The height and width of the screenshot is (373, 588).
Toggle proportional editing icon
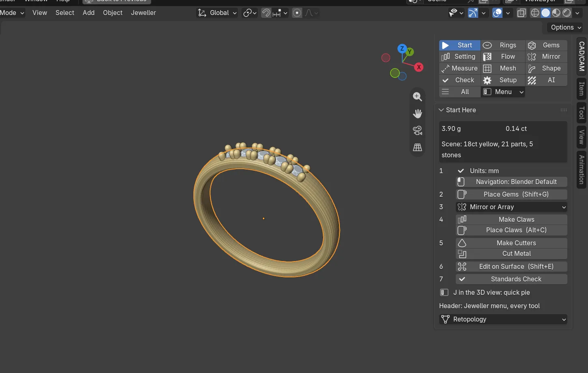pyautogui.click(x=297, y=13)
